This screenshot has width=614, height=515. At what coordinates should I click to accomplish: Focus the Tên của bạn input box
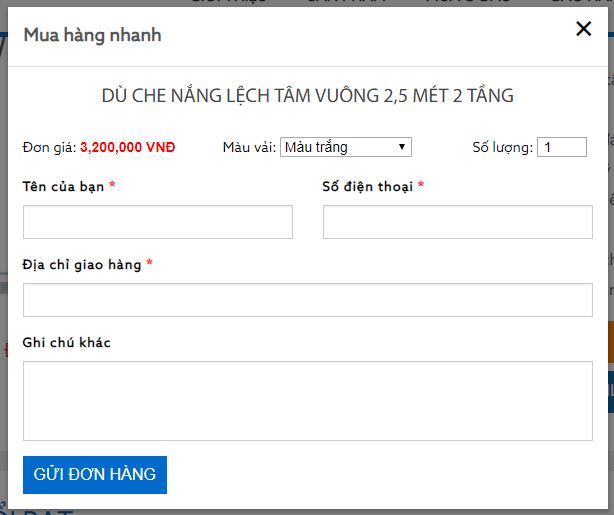(x=158, y=222)
